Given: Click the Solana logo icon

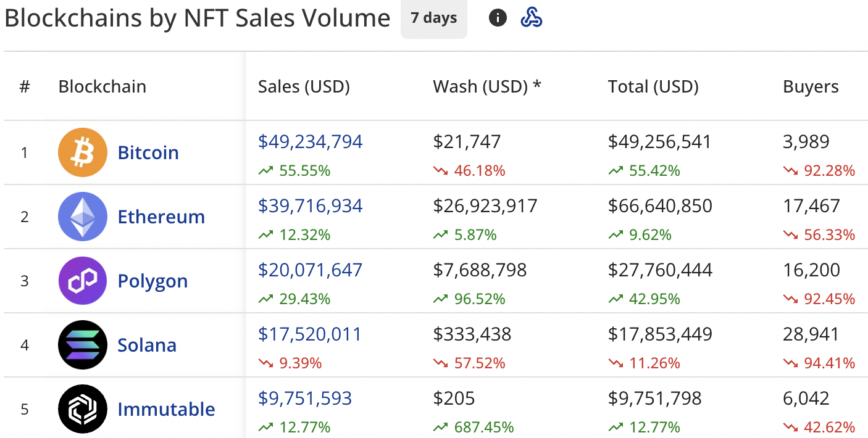Looking at the screenshot, I should pyautogui.click(x=82, y=345).
